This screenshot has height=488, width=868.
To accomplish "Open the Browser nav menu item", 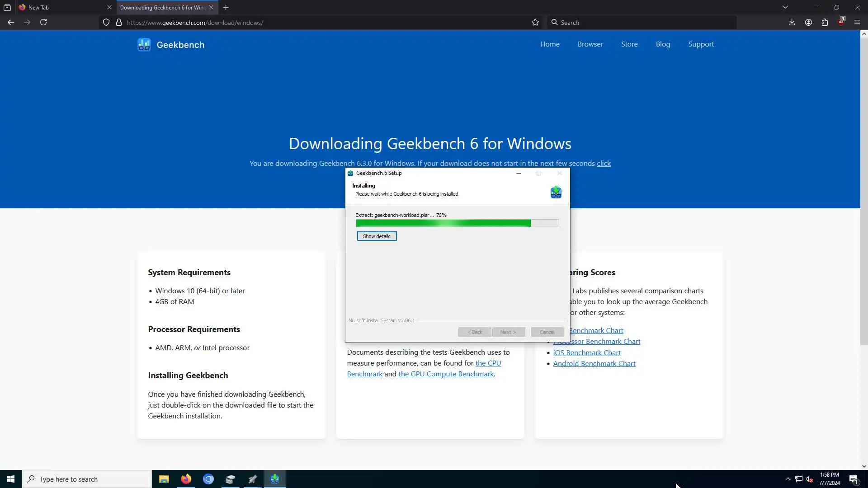I will [x=590, y=44].
